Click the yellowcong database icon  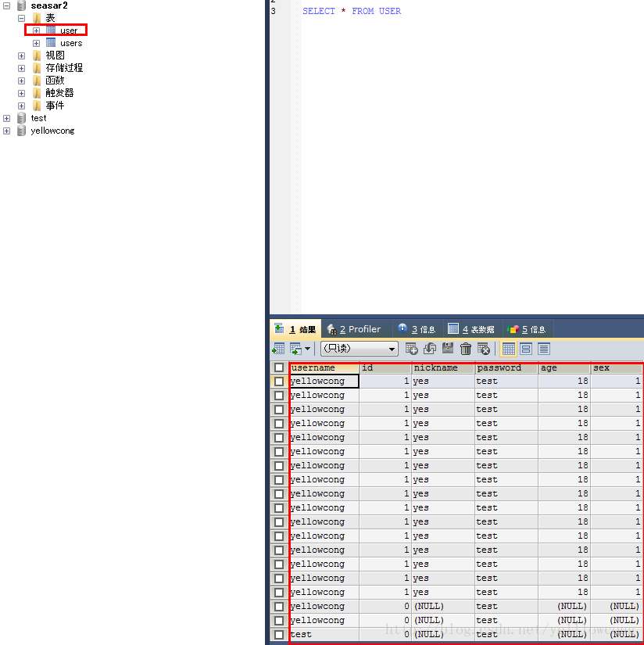click(x=21, y=131)
